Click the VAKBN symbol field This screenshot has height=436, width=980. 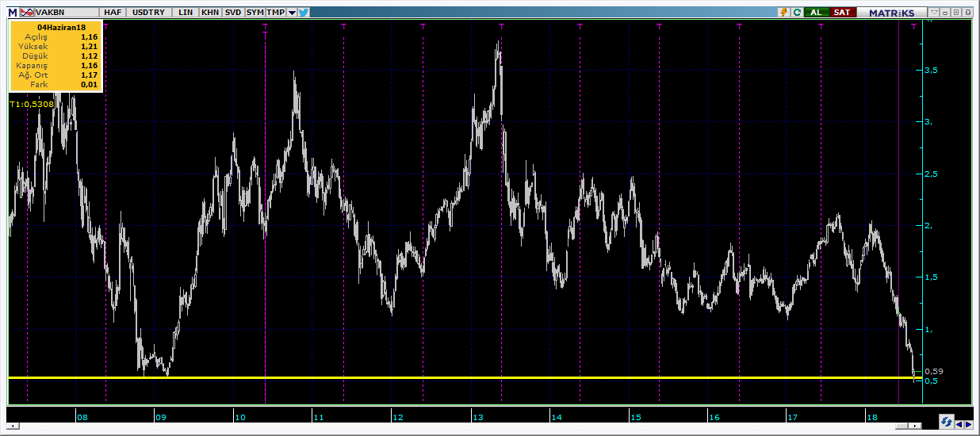coord(67,13)
